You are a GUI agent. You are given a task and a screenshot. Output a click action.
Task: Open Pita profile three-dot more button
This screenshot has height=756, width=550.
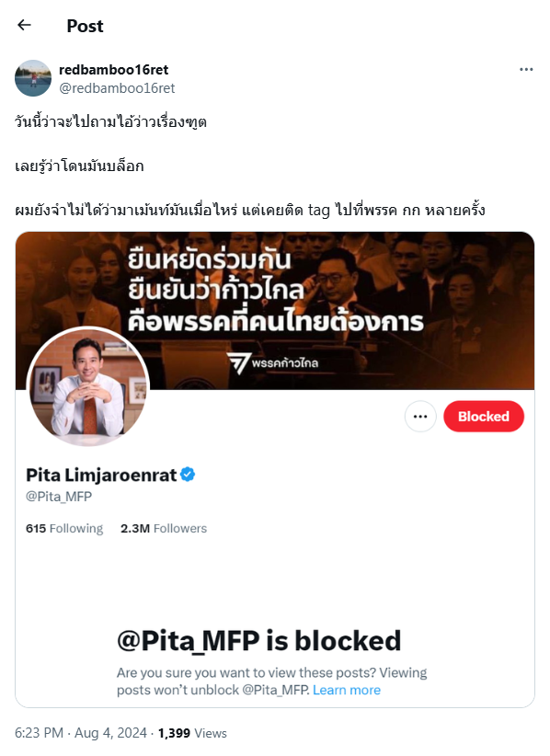[x=420, y=416]
